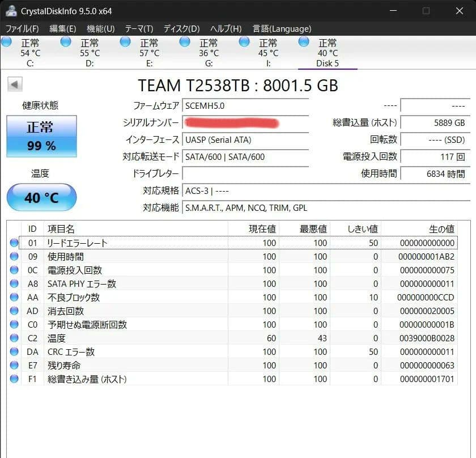Click the LED beside 使用時間 attribute row
The height and width of the screenshot is (458, 476).
[x=14, y=256]
